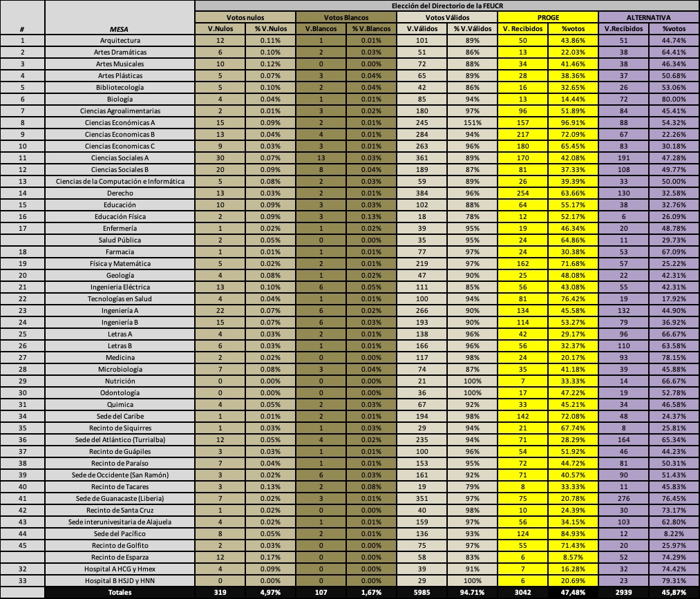Click the title header Elección del Directorio de la FEUCR
This screenshot has height=599, width=700.
tap(446, 6)
